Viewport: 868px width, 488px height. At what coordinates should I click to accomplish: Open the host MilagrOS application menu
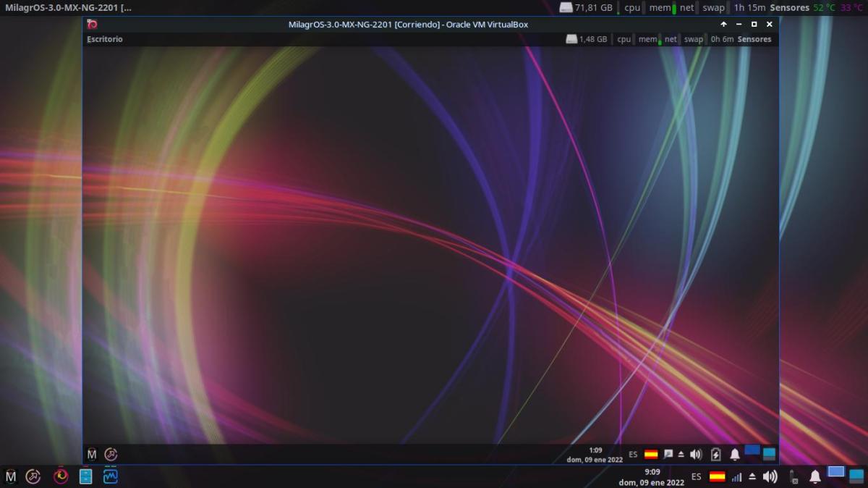[11, 476]
